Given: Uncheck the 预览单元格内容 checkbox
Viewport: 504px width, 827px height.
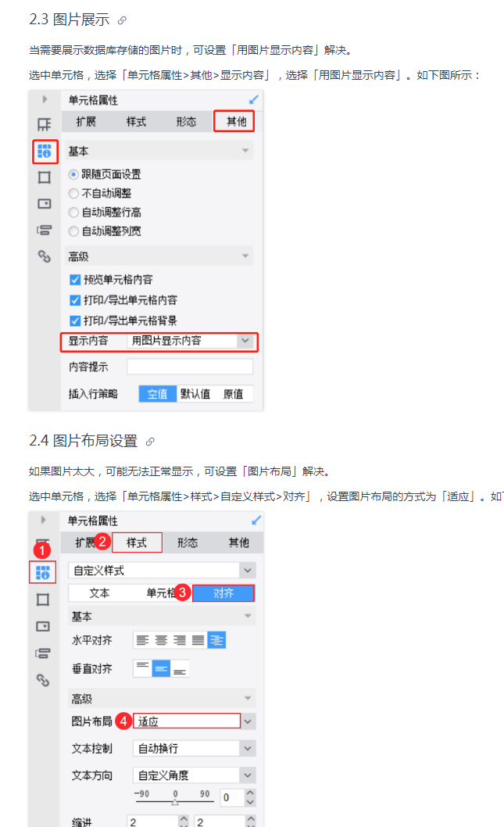Looking at the screenshot, I should point(75,280).
